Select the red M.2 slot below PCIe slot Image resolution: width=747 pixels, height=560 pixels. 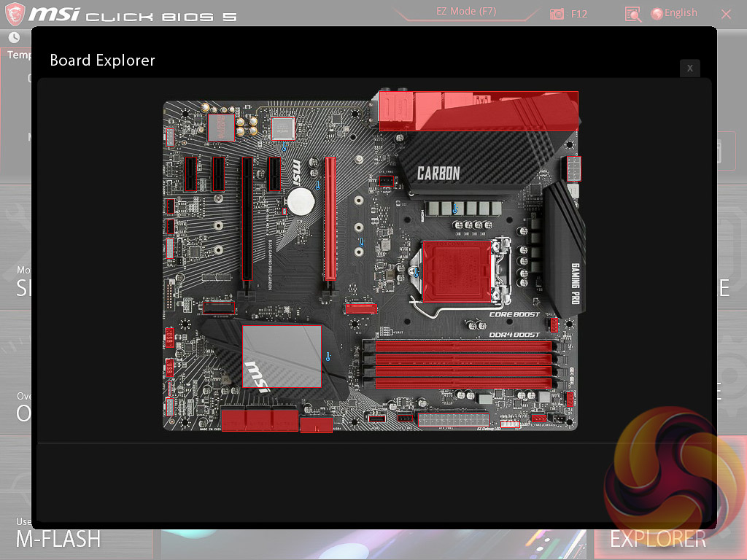coord(361,308)
